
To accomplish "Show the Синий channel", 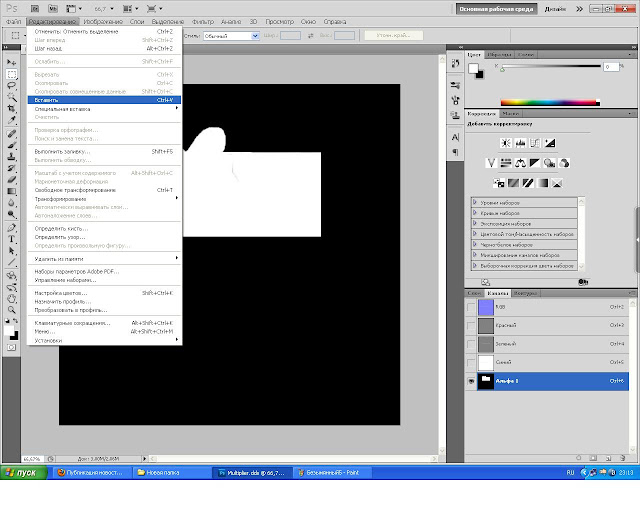I will pos(471,362).
